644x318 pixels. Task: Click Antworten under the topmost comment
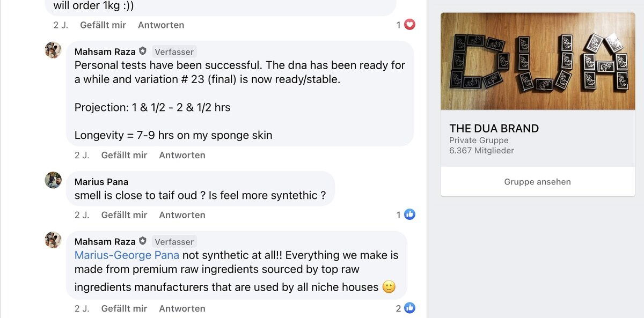161,25
